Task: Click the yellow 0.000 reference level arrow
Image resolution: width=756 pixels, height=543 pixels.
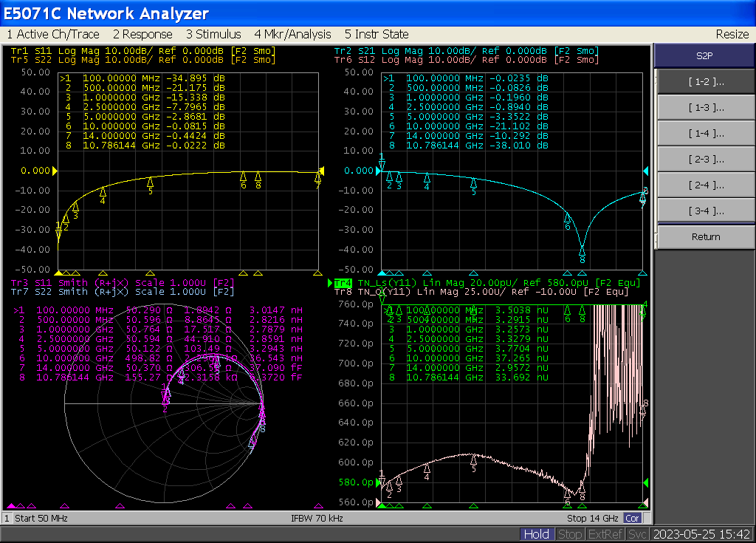Action: pyautogui.click(x=55, y=171)
